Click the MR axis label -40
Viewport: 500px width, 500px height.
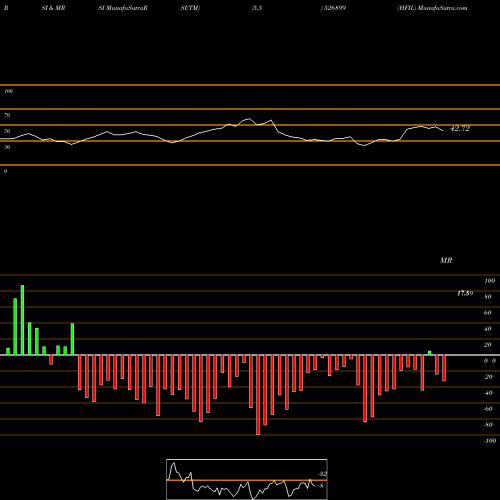488,393
